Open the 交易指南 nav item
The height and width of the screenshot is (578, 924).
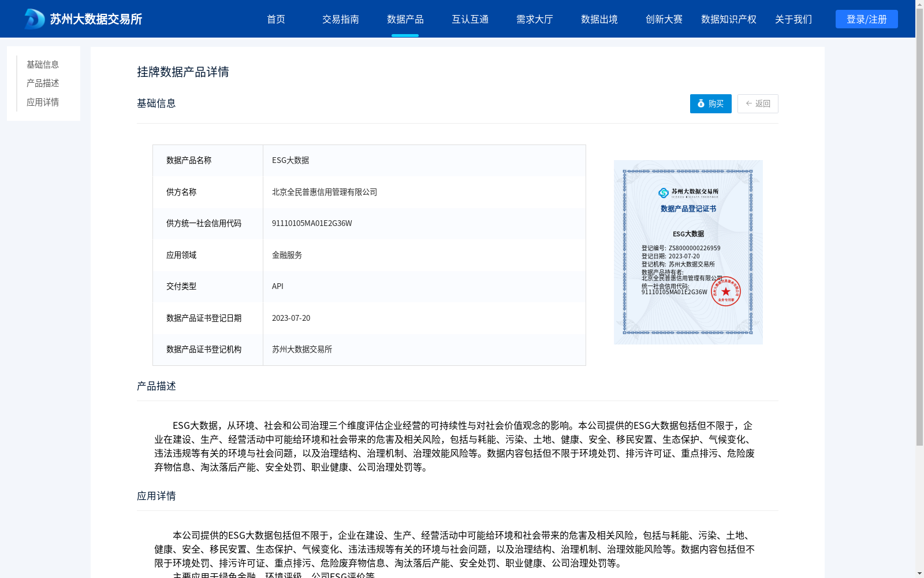341,19
